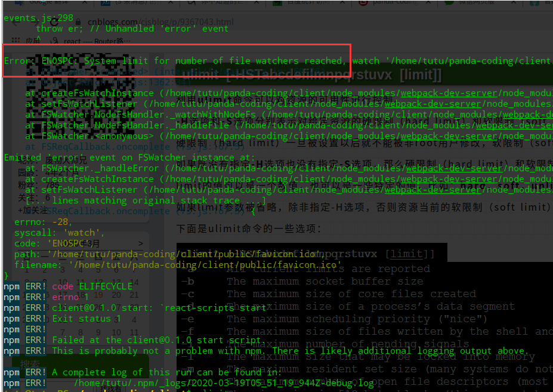This screenshot has width=553, height=392.
Task: Open the 'react ---- Router路' bookmark
Action: click(91, 41)
